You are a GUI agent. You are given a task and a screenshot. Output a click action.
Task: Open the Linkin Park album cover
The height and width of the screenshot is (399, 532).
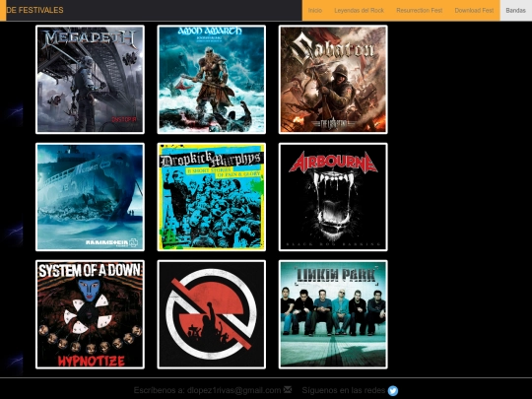[x=333, y=314]
